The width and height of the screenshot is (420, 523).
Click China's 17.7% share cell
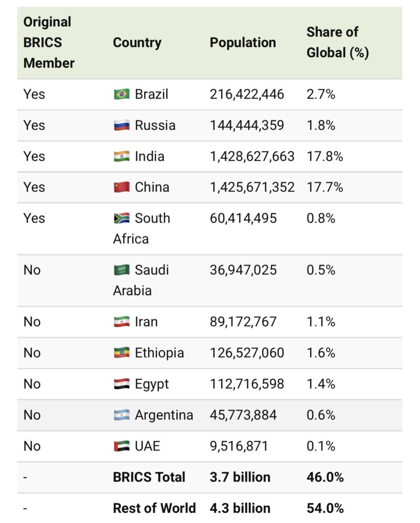[x=325, y=187]
